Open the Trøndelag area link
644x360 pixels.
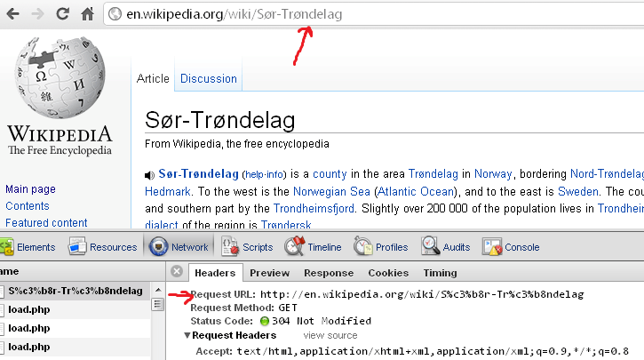click(433, 174)
